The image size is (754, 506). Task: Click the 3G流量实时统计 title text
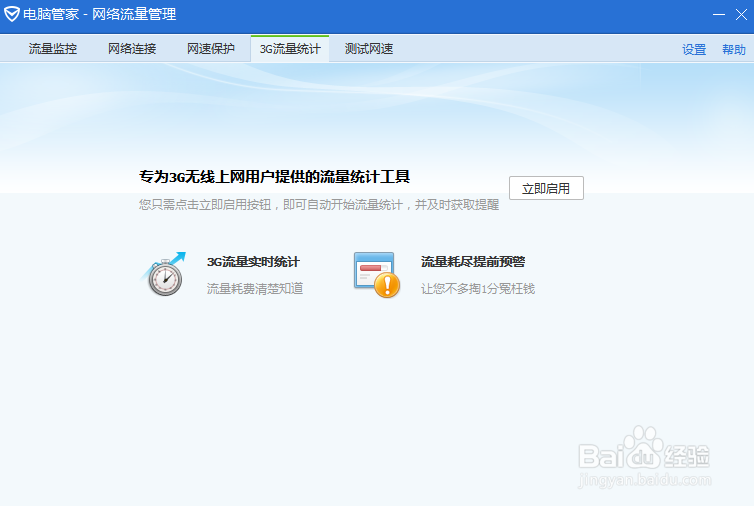coord(253,262)
